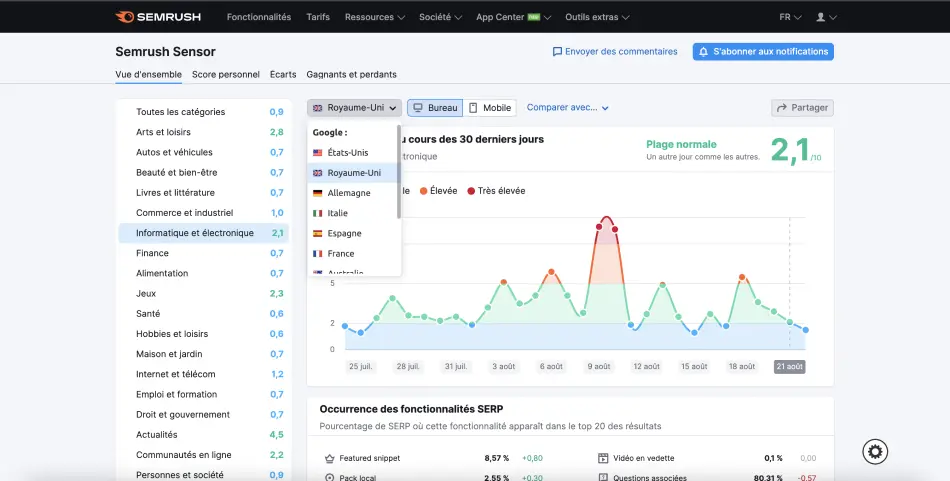This screenshot has height=481, width=950.
Task: Click the share arrow icon on Partager
Action: 782,108
